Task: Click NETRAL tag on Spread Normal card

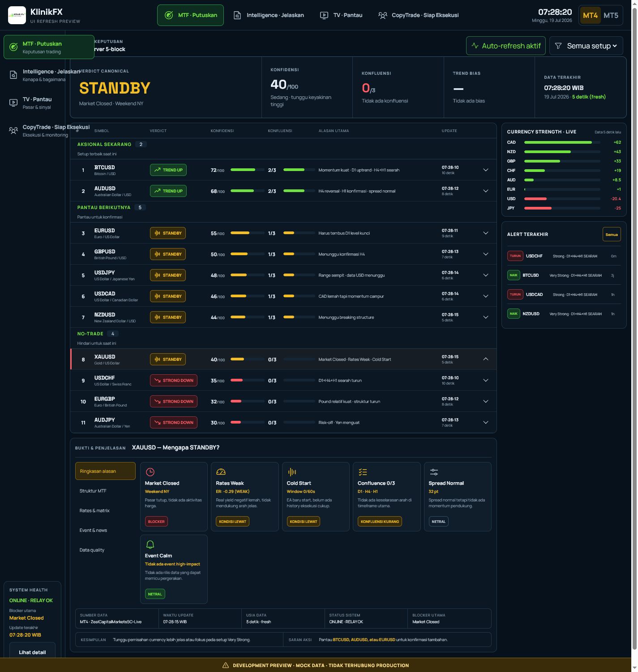Action: 438,522
